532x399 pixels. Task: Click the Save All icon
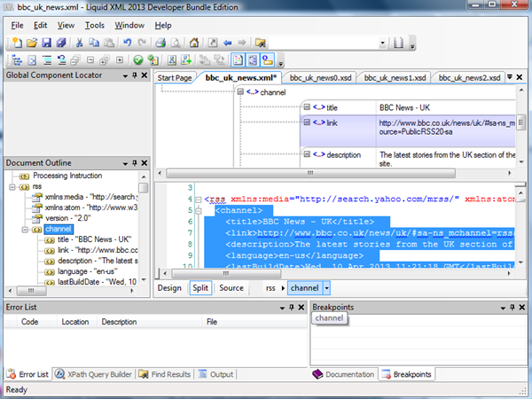click(61, 43)
